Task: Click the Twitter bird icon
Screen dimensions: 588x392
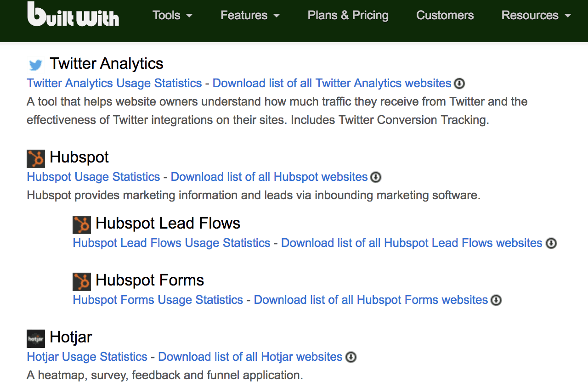Action: coord(35,65)
